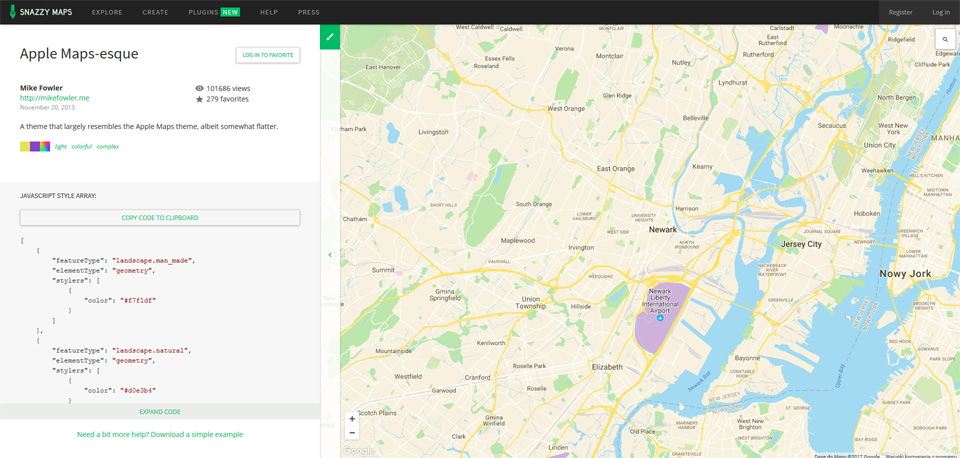Viewport: 960px width, 458px height.
Task: Click the theme description text
Action: coord(149,127)
